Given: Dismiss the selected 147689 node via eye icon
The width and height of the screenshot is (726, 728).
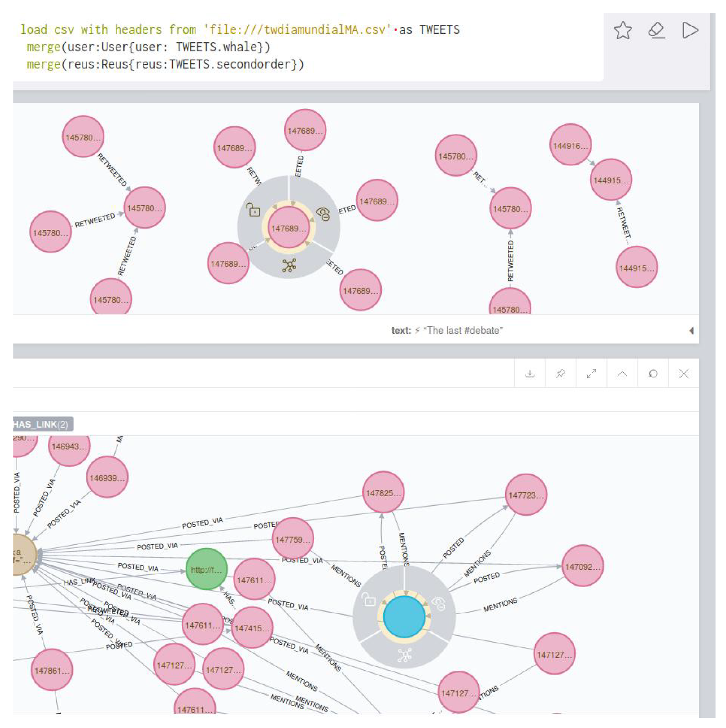Looking at the screenshot, I should pyautogui.click(x=323, y=214).
